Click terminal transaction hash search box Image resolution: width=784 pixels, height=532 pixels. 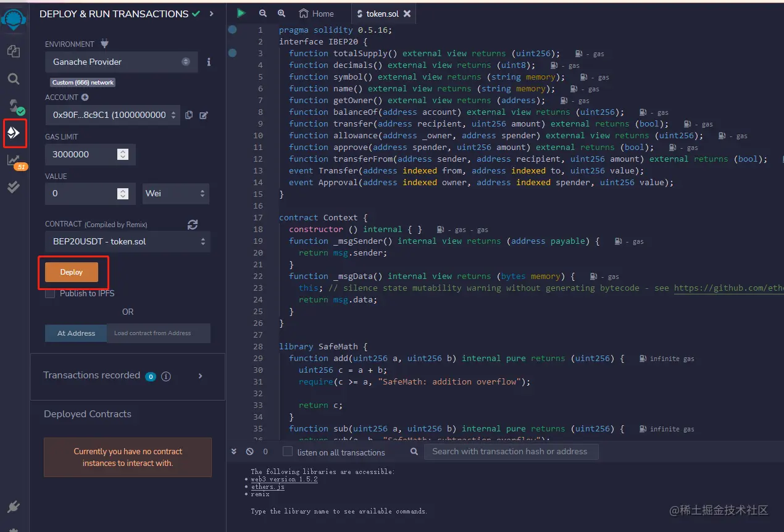pos(511,452)
